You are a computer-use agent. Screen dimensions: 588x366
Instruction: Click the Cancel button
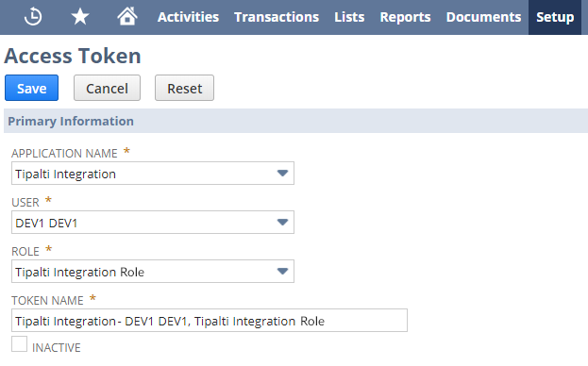107,88
